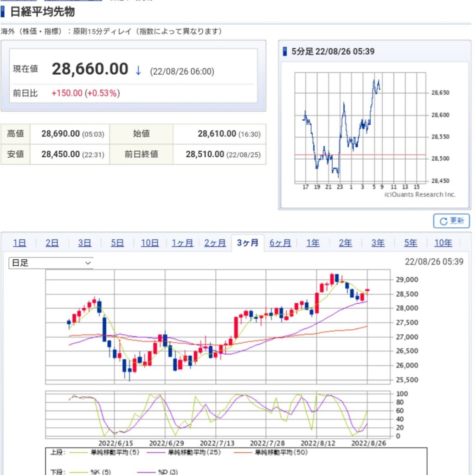Click the 更新 refresh button
The height and width of the screenshot is (475, 476).
(451, 221)
